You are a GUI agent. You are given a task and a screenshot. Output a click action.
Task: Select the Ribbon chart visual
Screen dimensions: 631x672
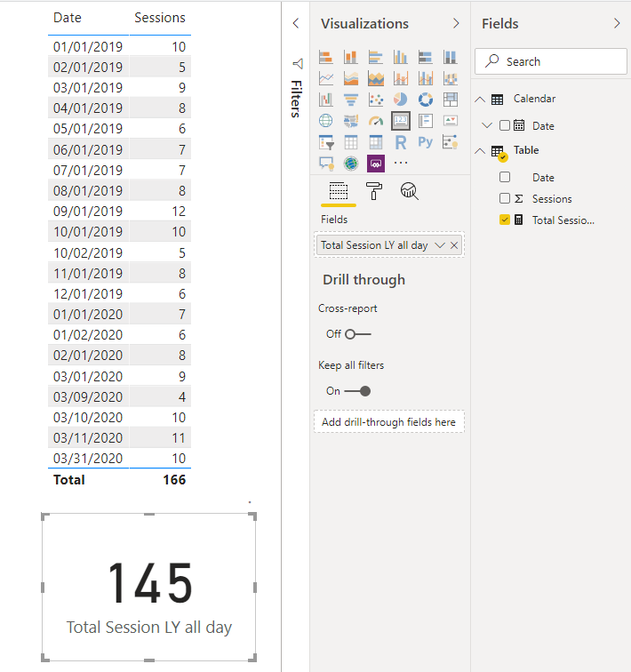click(x=451, y=78)
